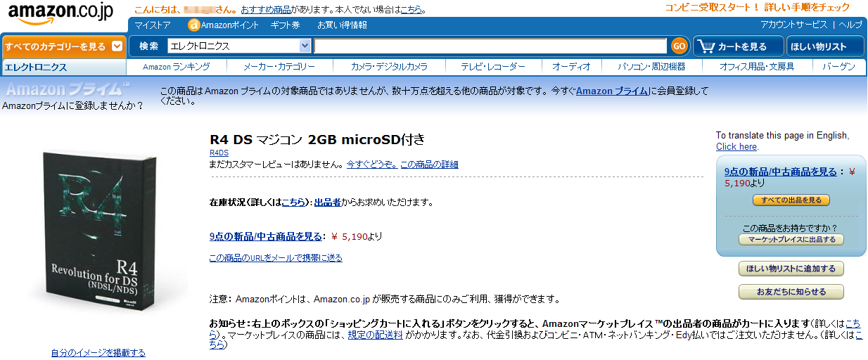Click 規定の配送料 link
The height and width of the screenshot is (360, 868).
376,335
